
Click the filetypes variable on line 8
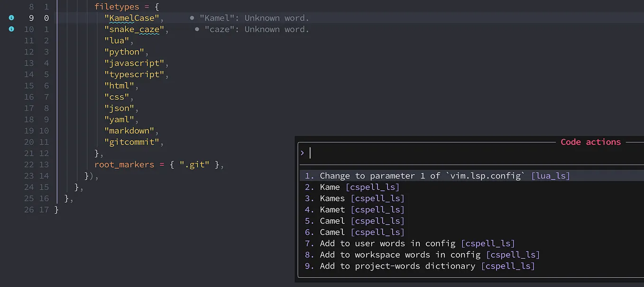[117, 7]
